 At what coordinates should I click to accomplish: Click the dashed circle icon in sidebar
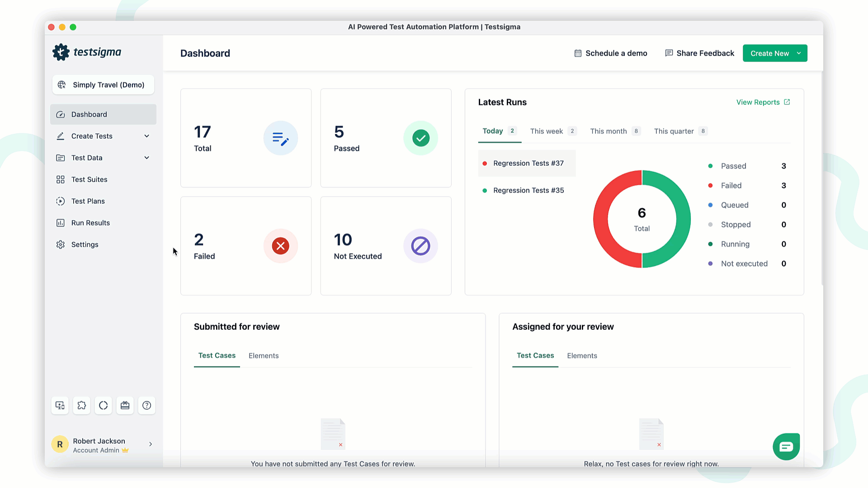point(103,405)
